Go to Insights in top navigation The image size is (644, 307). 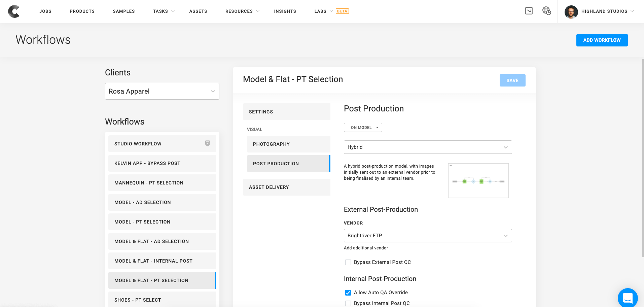click(285, 11)
